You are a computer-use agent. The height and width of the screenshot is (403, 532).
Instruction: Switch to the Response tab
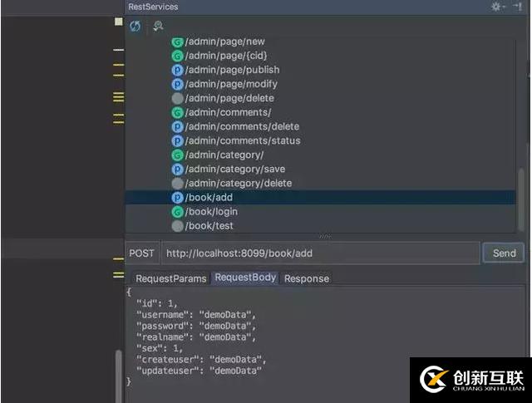click(x=307, y=278)
